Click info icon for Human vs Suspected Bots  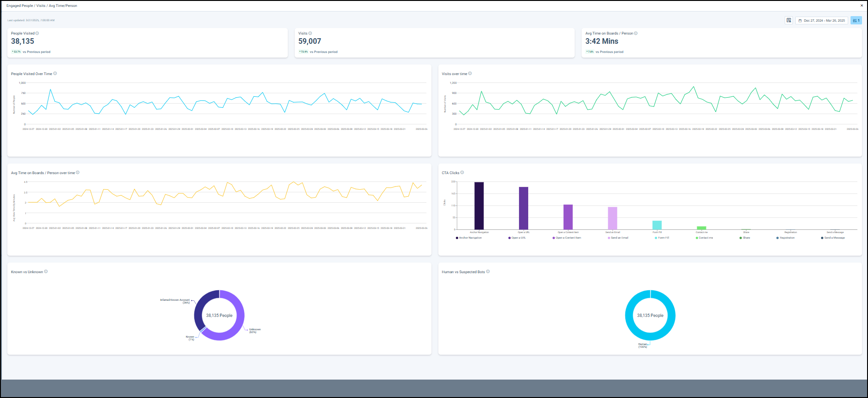click(x=488, y=272)
